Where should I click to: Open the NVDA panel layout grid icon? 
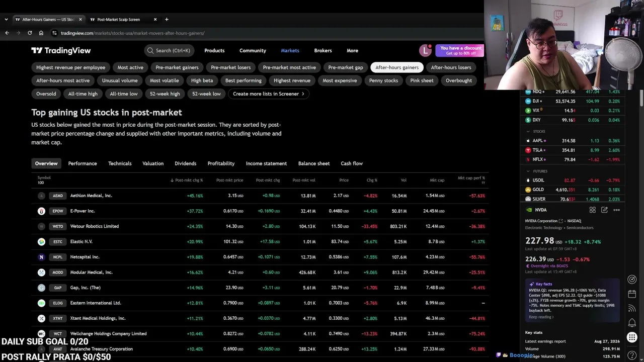(592, 210)
